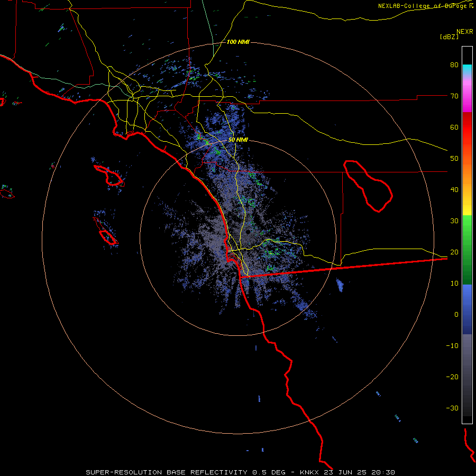This screenshot has width=476, height=476.
Task: Click the 60 dBZ scale value
Action: point(454,127)
